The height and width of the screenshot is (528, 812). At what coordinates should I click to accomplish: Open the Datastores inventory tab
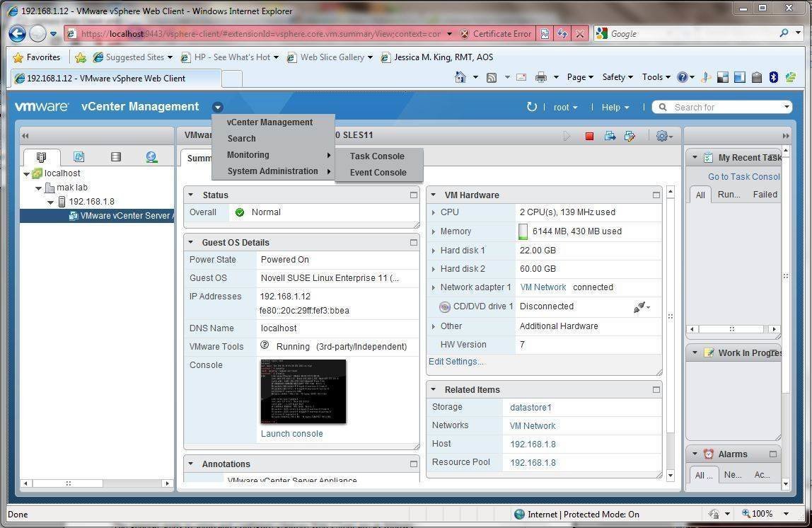coord(116,157)
